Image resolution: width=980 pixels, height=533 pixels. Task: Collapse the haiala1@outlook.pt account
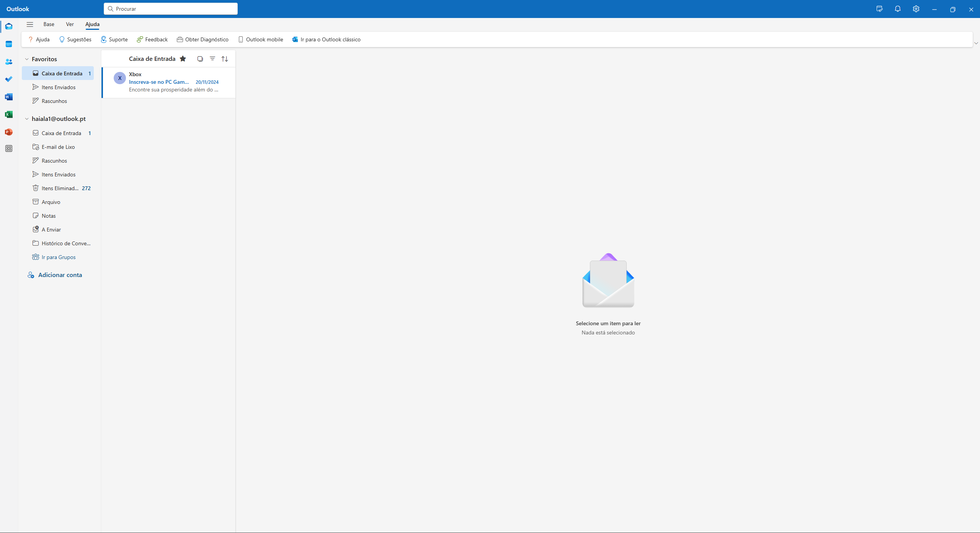click(x=27, y=119)
